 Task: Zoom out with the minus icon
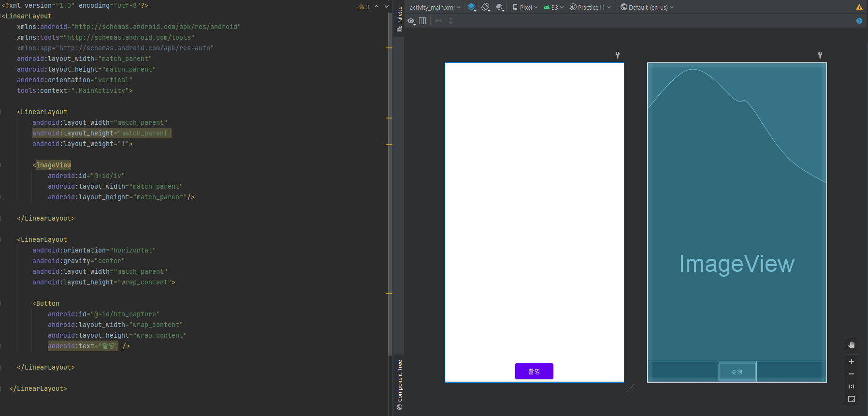(852, 374)
